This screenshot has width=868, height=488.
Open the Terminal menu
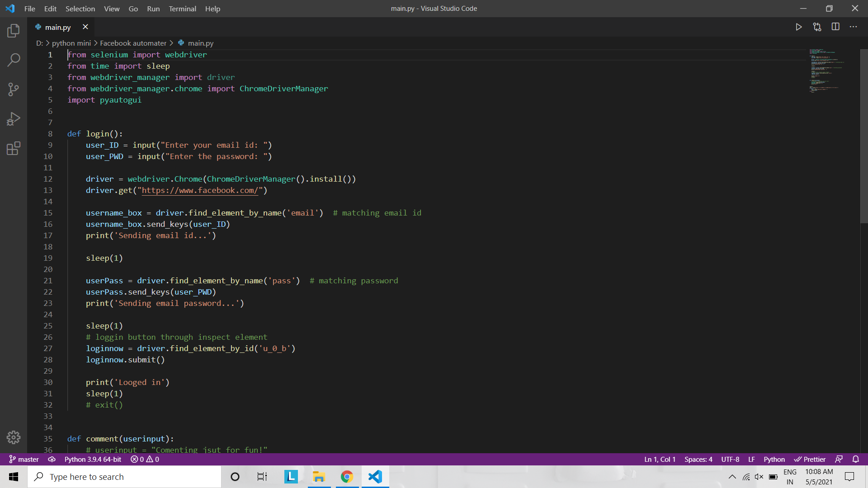point(182,9)
